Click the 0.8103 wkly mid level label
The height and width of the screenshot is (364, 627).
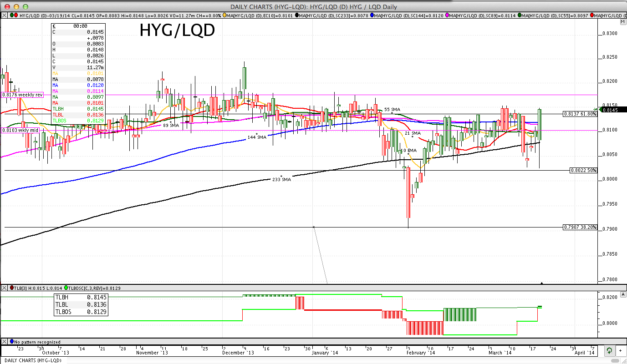tap(20, 130)
